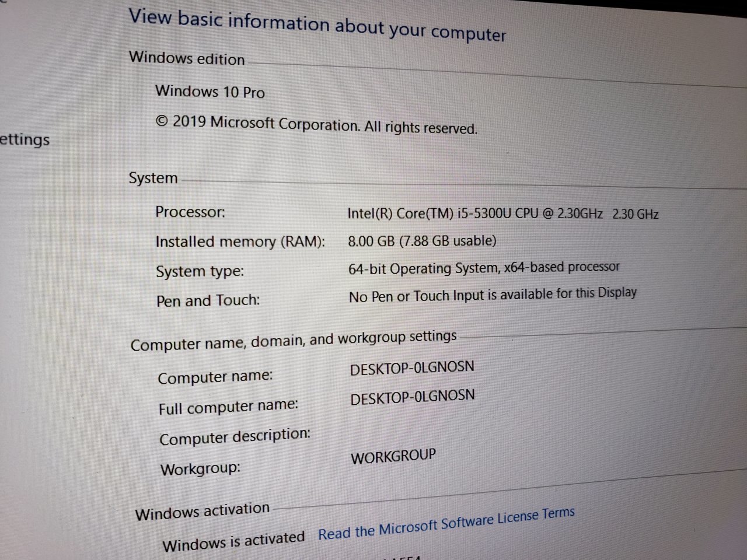Click the 'Computer name:' label

tap(215, 377)
